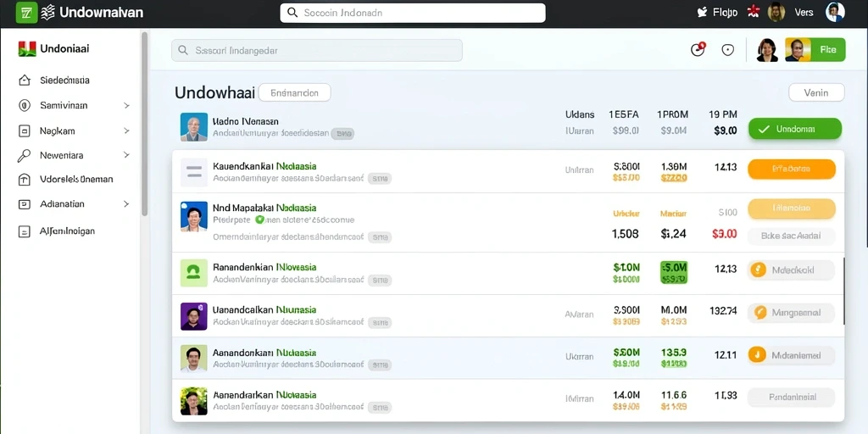The height and width of the screenshot is (434, 868).
Task: Expand the Samtivinaan sidebar section
Action: click(x=126, y=105)
